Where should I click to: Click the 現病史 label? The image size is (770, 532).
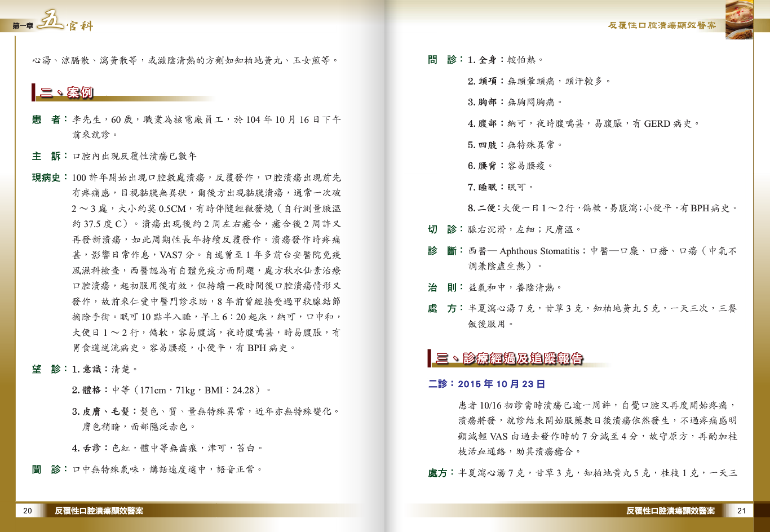click(x=46, y=178)
